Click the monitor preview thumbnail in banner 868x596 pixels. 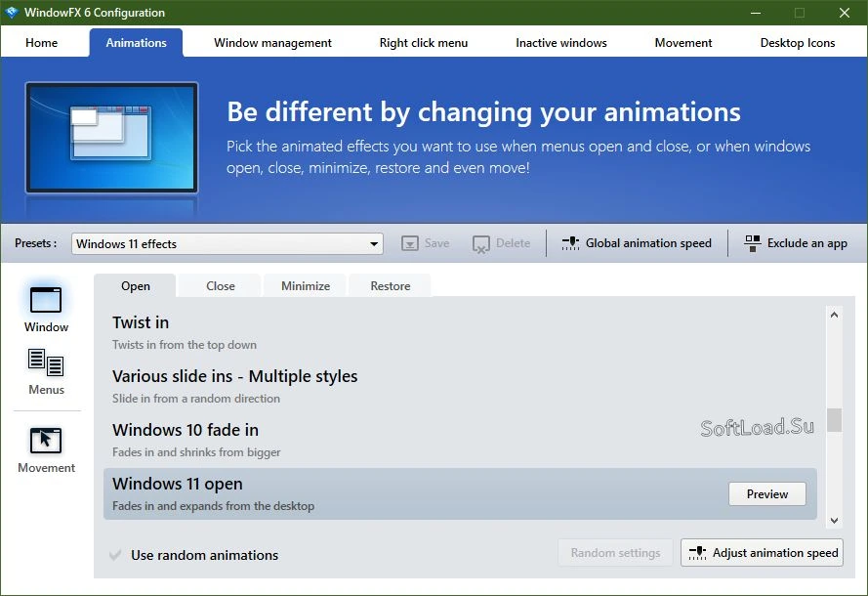point(111,138)
